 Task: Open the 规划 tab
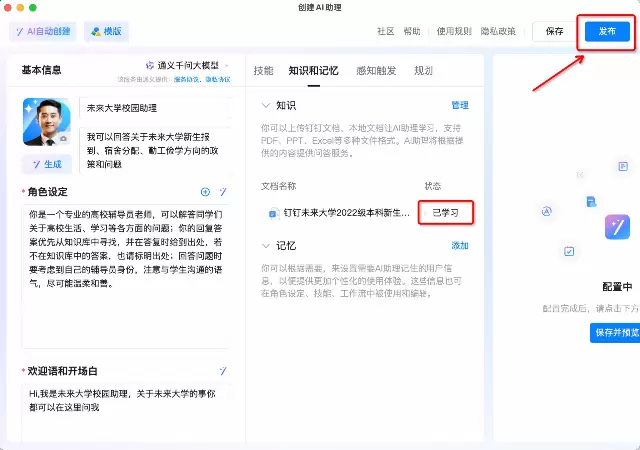423,71
